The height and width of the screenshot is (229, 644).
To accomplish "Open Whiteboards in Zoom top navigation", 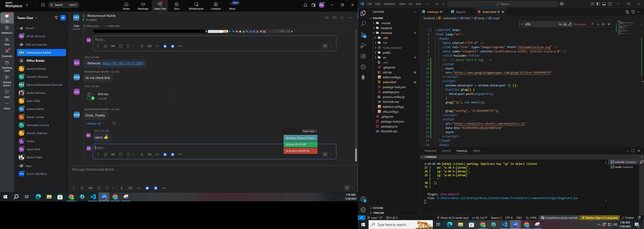I will [196, 6].
